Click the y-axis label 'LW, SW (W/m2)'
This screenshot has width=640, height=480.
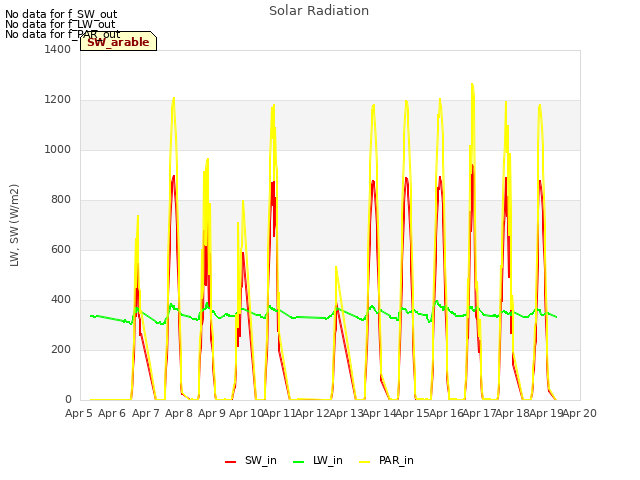(14, 225)
